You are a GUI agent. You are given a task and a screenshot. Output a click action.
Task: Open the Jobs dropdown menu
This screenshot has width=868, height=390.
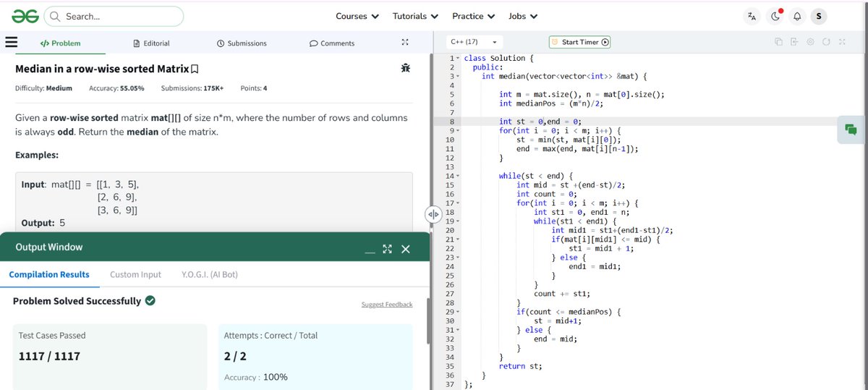(x=523, y=16)
